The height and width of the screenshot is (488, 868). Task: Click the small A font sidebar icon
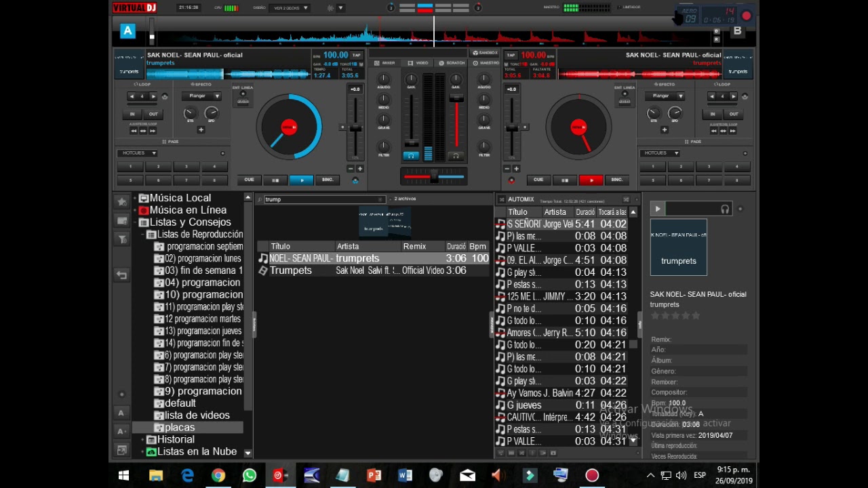[x=122, y=413]
